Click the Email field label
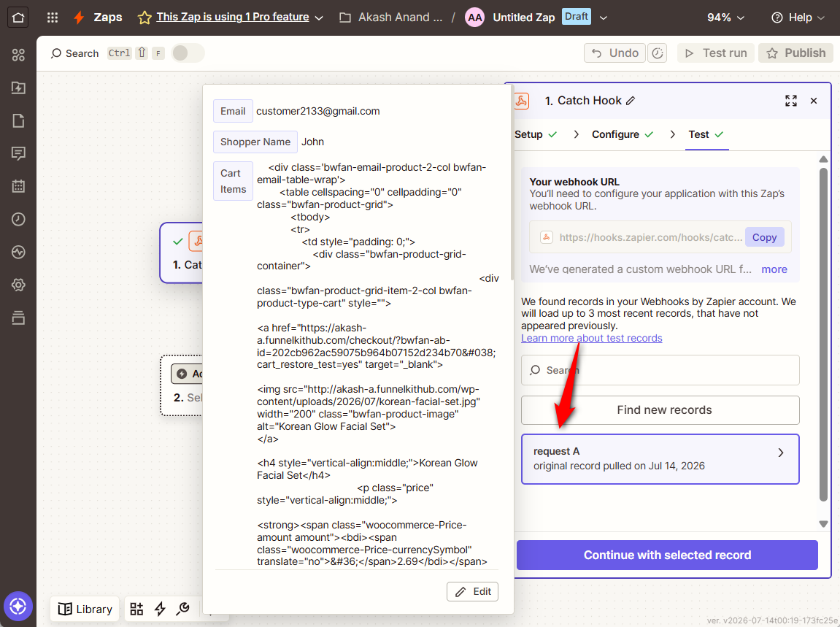This screenshot has height=627, width=840. (x=233, y=111)
